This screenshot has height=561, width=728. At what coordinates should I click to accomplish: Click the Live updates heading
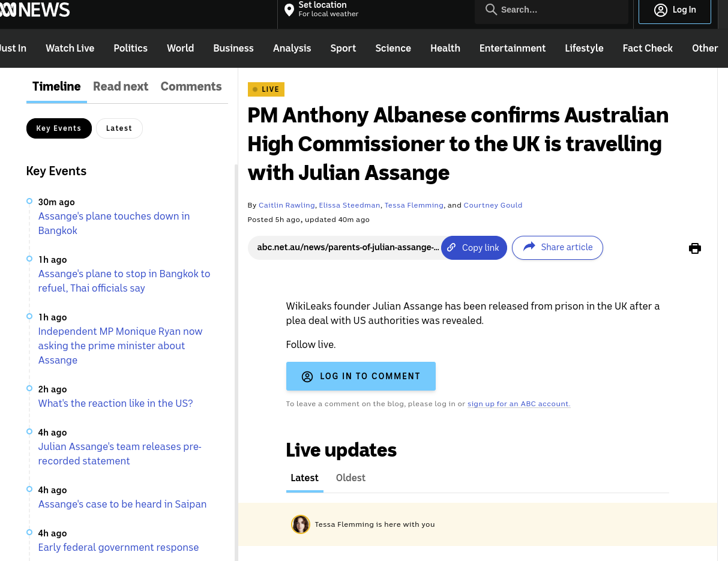(341, 450)
